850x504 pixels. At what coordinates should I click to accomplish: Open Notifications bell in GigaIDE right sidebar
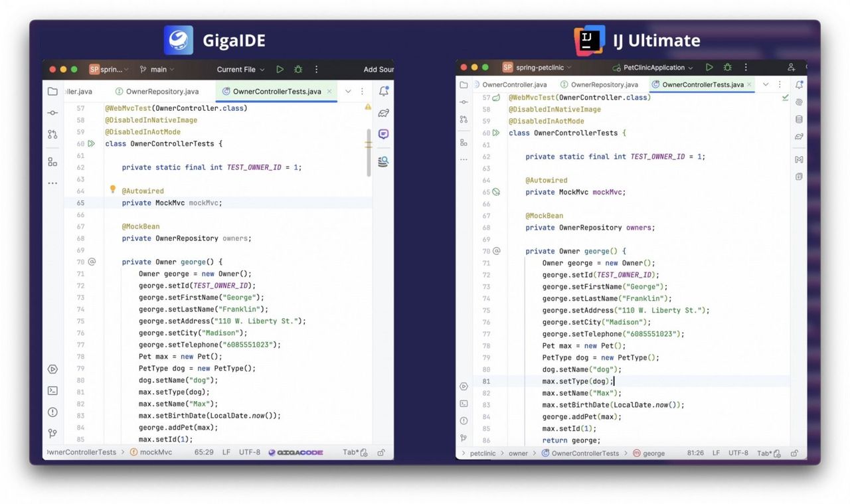[x=384, y=91]
